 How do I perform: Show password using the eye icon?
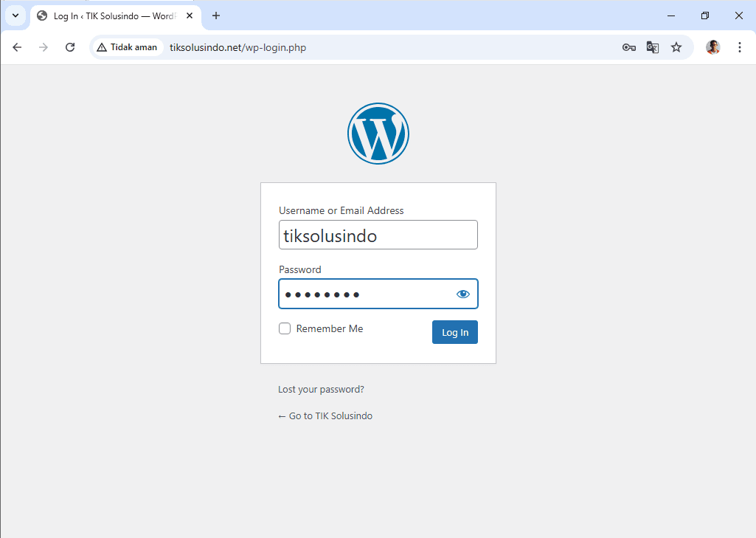pyautogui.click(x=462, y=294)
